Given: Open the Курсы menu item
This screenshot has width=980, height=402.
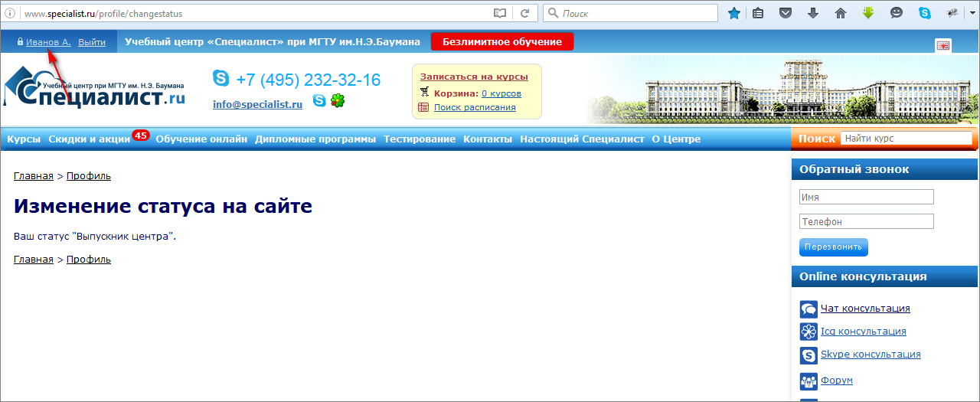Looking at the screenshot, I should coord(24,139).
